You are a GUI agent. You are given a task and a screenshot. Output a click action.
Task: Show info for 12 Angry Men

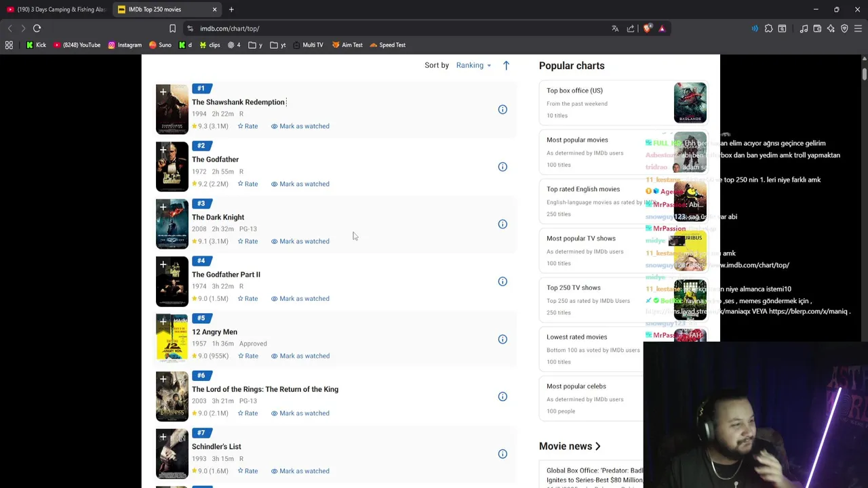502,339
